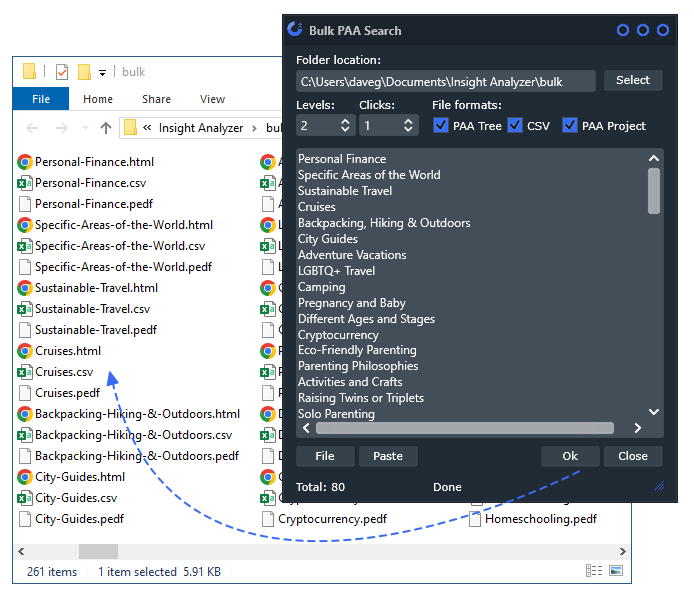The width and height of the screenshot is (694, 600).
Task: Go up one folder level in Explorer
Action: pyautogui.click(x=106, y=128)
